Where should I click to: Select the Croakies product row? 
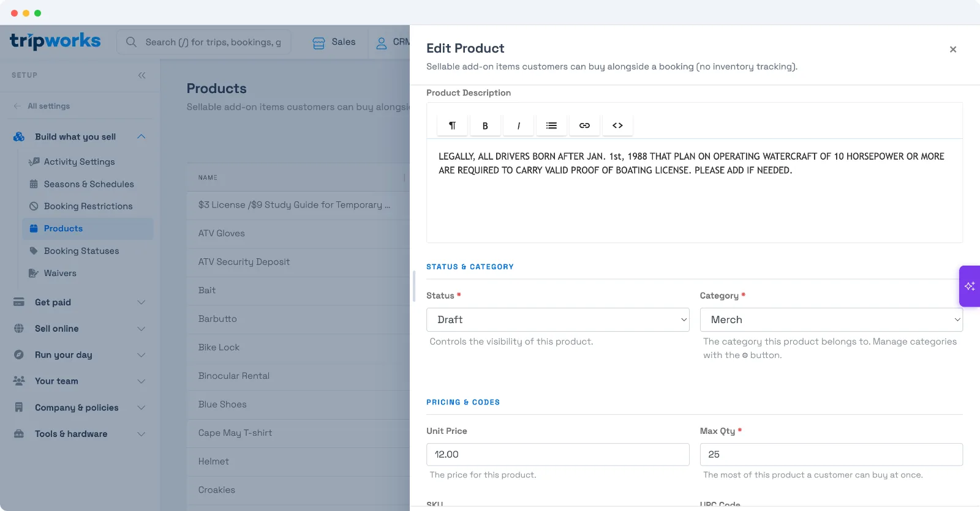pos(298,490)
